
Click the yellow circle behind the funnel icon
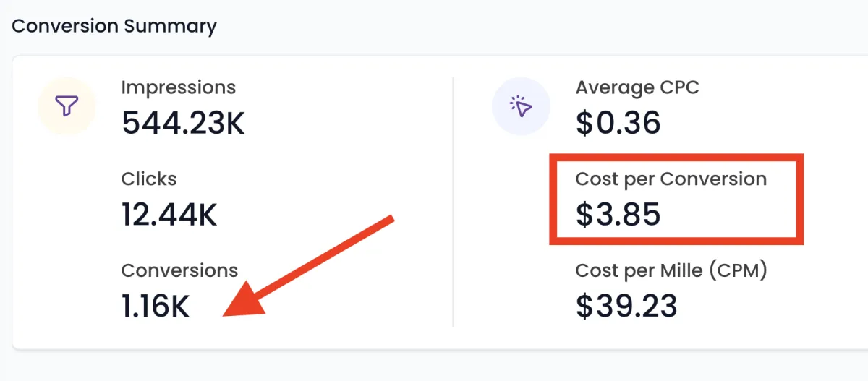click(53, 119)
